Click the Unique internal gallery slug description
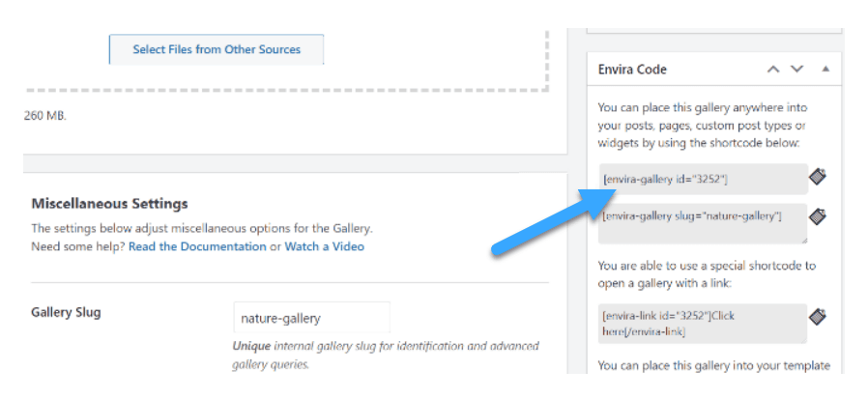 pos(386,355)
